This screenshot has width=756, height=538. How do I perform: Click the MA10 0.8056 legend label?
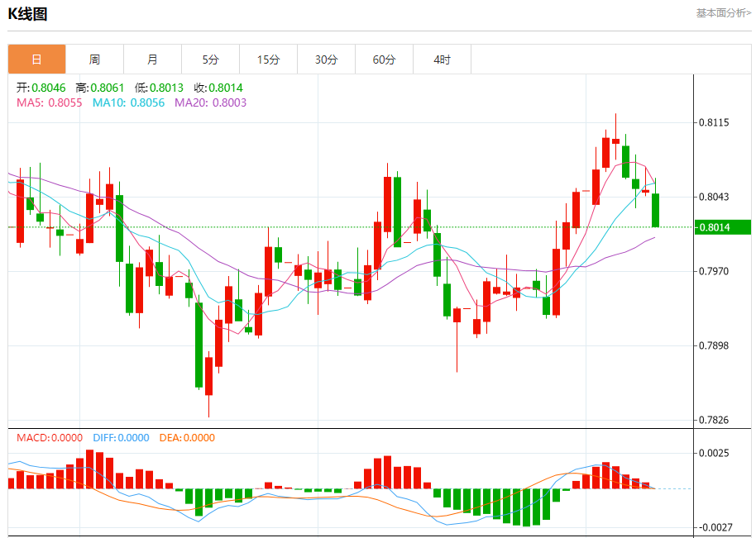click(128, 102)
